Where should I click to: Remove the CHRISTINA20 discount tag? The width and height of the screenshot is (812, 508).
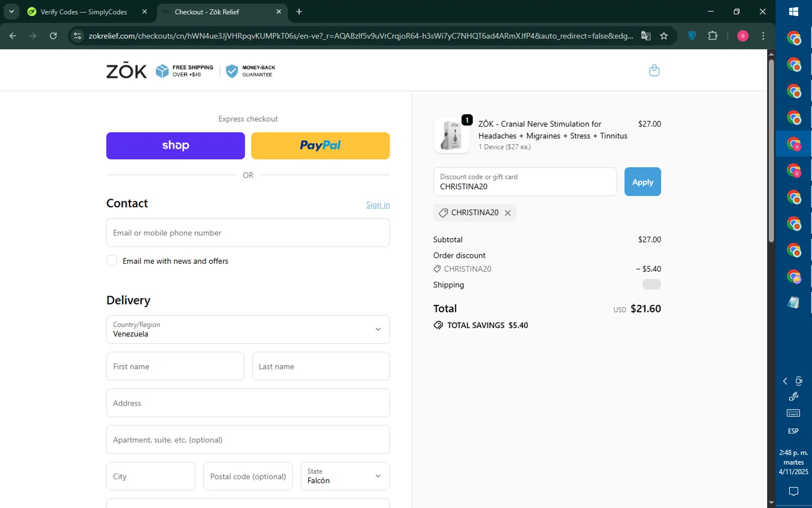pyautogui.click(x=507, y=213)
